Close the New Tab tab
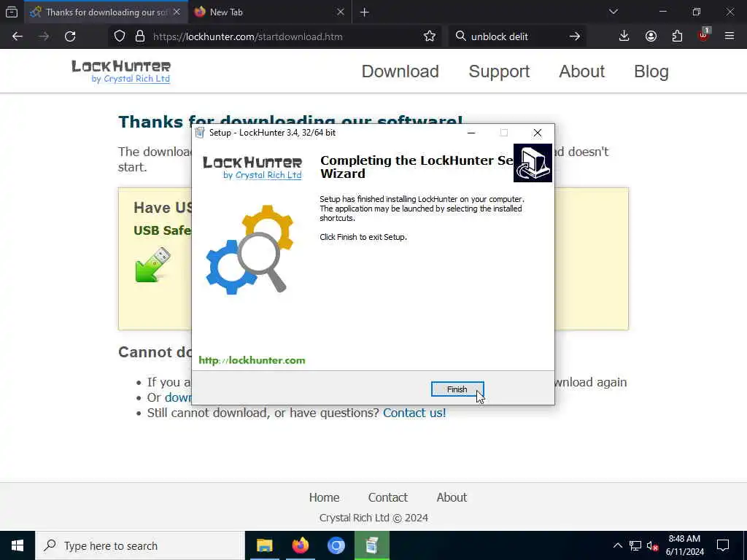Viewport: 747px width, 560px height. pyautogui.click(x=340, y=12)
